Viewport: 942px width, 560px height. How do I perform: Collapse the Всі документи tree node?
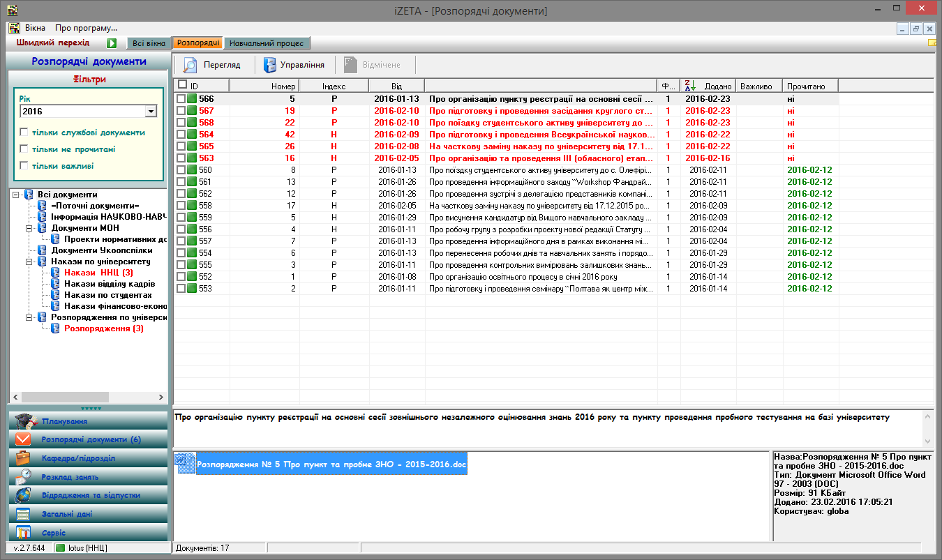pyautogui.click(x=16, y=195)
